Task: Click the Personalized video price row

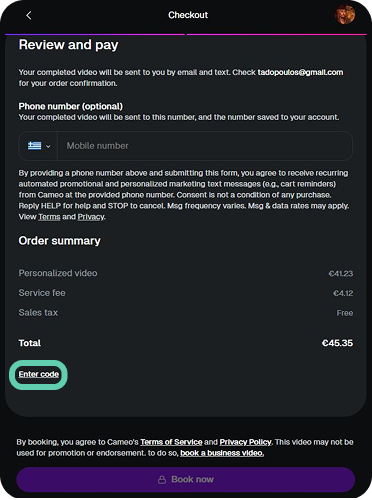Action: [186, 273]
